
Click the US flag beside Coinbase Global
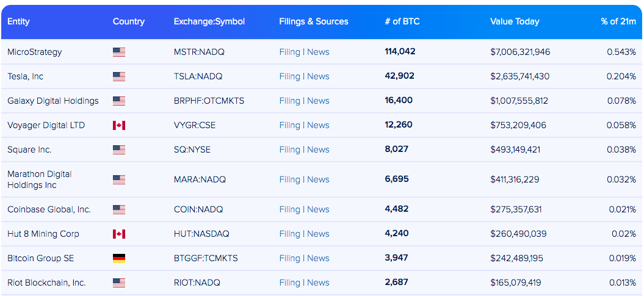point(118,209)
